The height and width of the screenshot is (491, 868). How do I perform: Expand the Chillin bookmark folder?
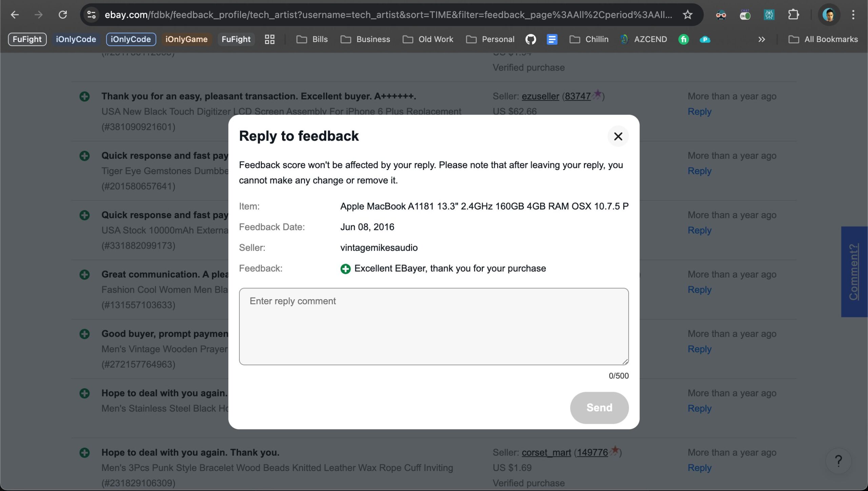click(x=589, y=39)
